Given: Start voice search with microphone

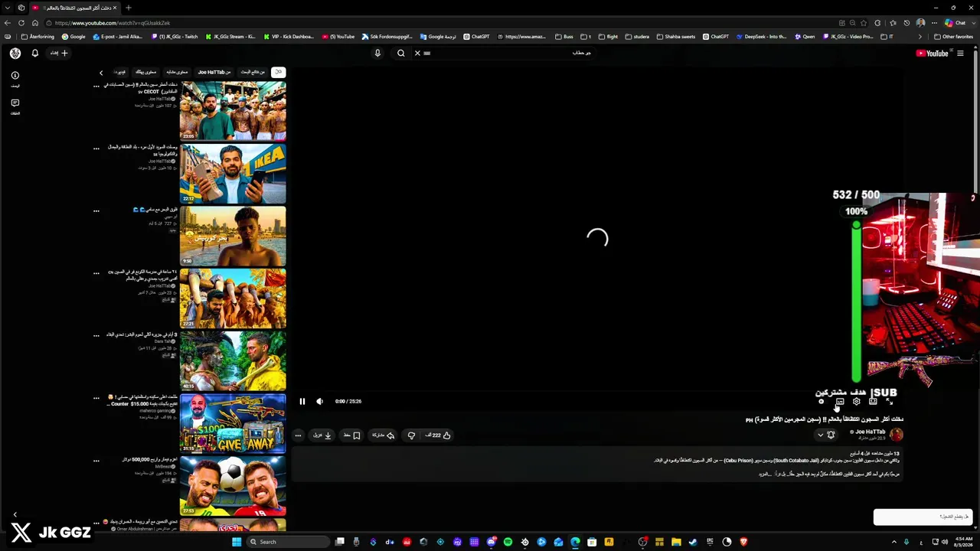Looking at the screenshot, I should pos(377,54).
